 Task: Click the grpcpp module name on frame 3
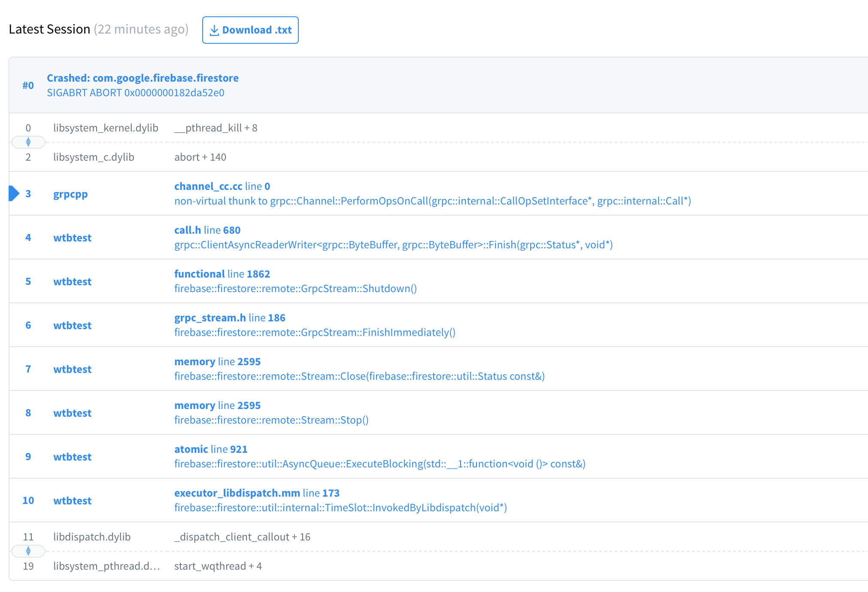point(70,194)
